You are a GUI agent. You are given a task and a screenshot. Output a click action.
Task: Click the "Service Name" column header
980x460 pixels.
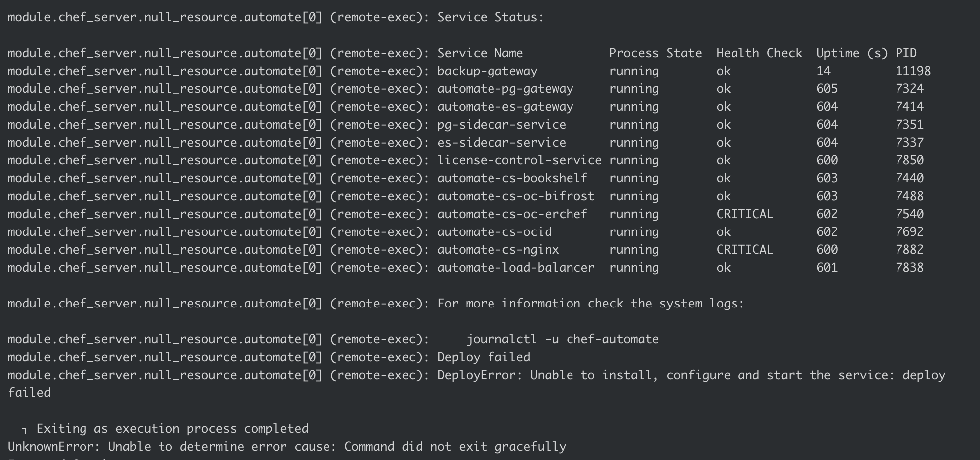[480, 53]
